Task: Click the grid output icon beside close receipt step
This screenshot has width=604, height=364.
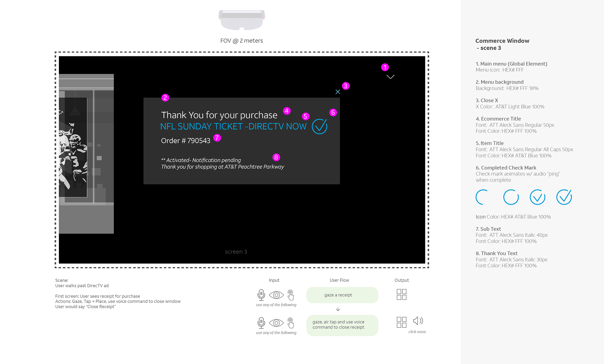Action: click(x=401, y=322)
